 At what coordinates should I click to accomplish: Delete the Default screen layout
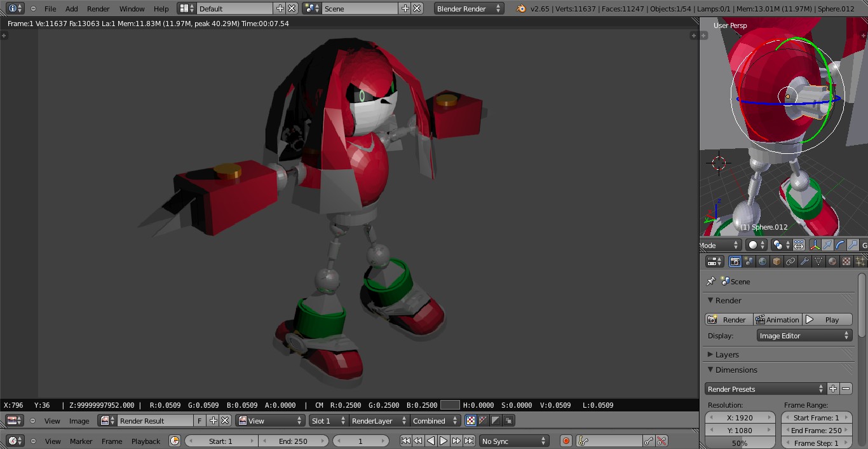(292, 8)
